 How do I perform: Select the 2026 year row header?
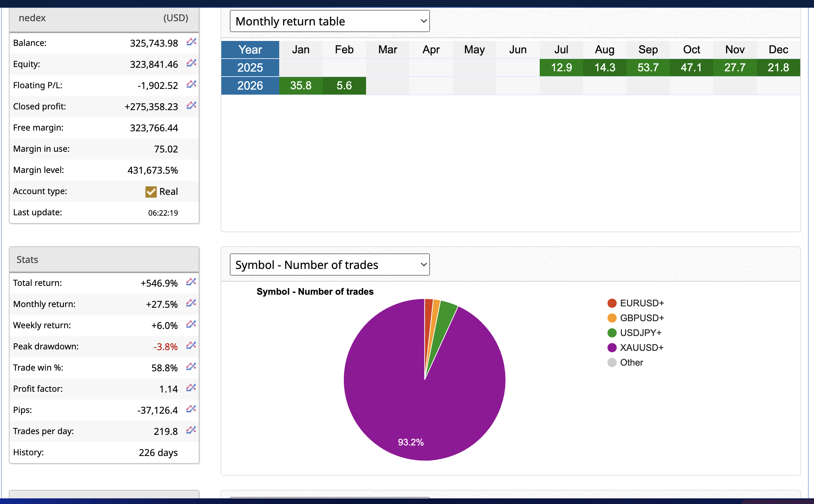click(250, 86)
